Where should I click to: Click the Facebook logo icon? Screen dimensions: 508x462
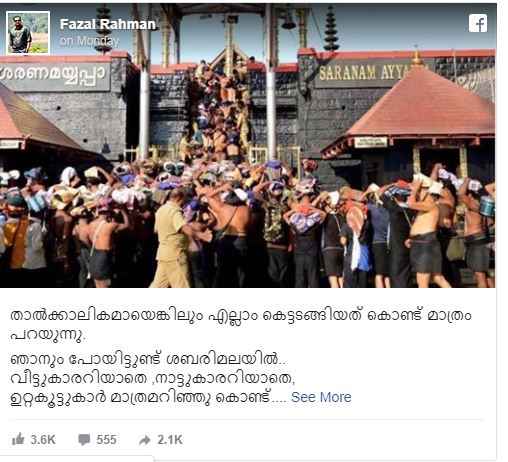point(478,23)
